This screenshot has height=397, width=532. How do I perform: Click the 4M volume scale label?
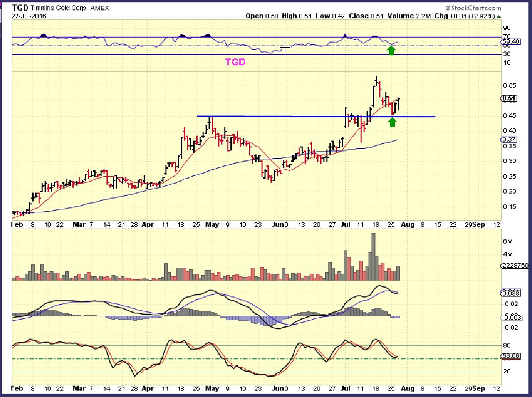508,254
